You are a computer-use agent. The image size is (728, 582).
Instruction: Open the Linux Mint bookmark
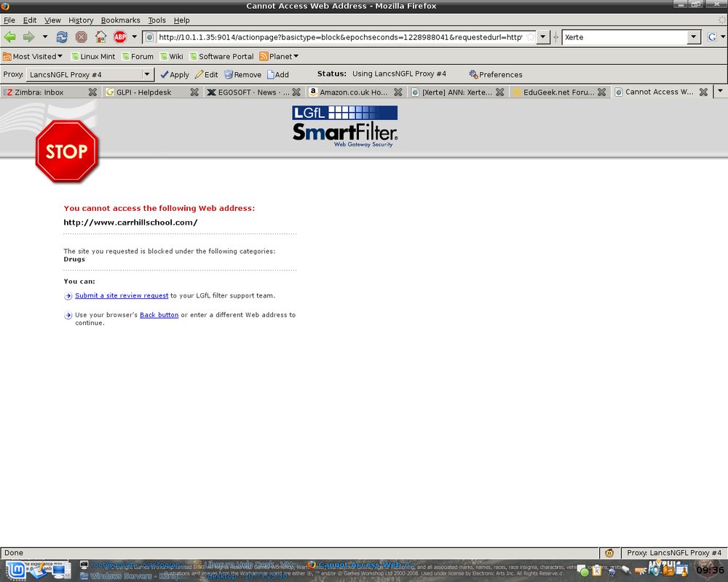tap(93, 56)
